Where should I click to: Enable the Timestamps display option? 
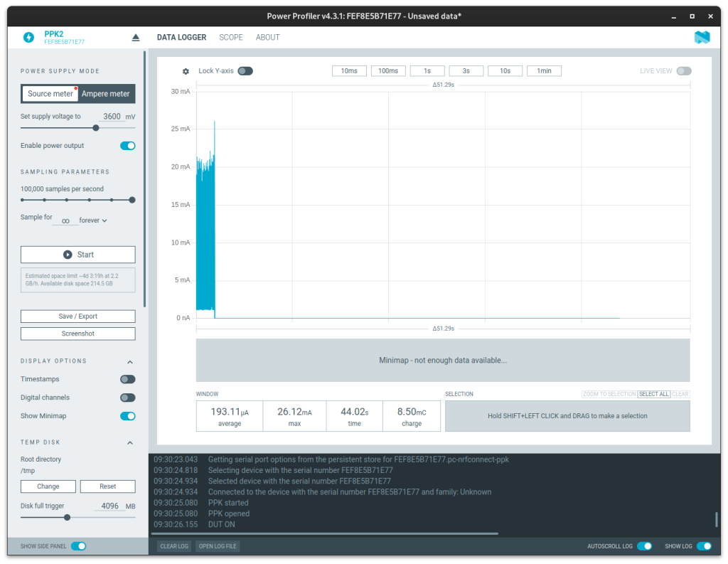click(127, 380)
